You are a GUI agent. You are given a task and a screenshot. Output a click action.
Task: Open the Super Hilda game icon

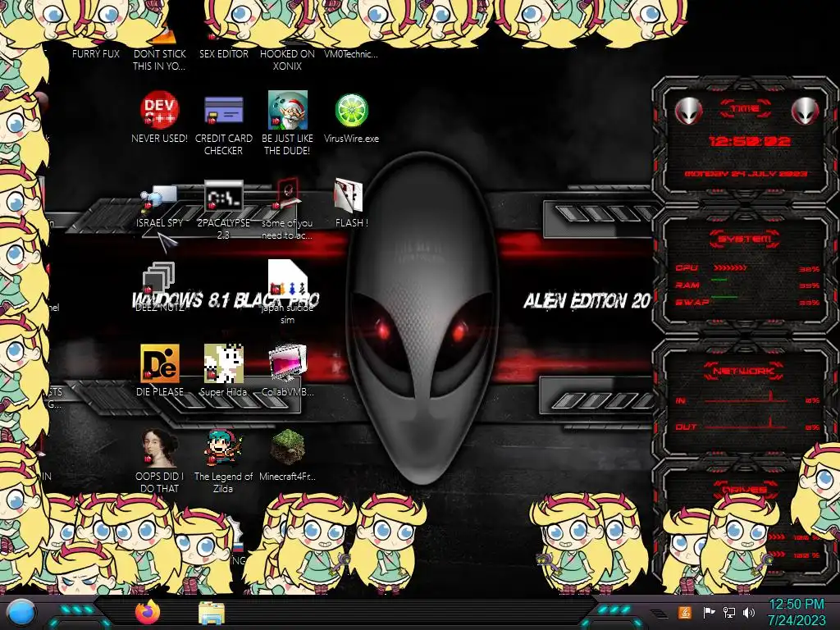coord(223,363)
